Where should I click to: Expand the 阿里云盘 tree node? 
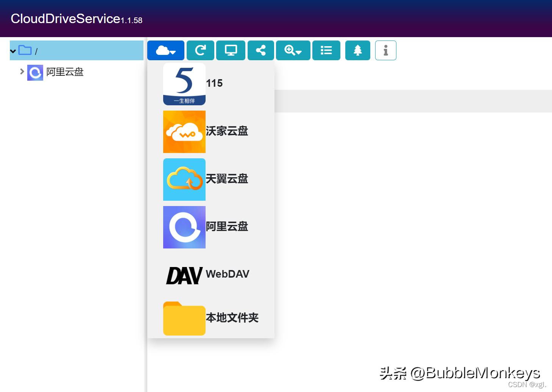[22, 71]
